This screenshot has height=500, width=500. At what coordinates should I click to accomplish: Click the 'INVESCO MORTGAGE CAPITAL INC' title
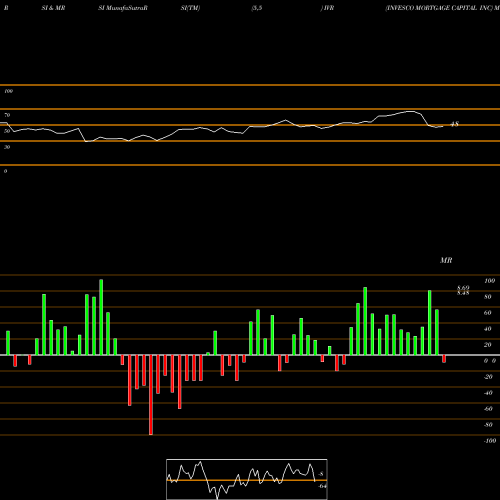439,8
